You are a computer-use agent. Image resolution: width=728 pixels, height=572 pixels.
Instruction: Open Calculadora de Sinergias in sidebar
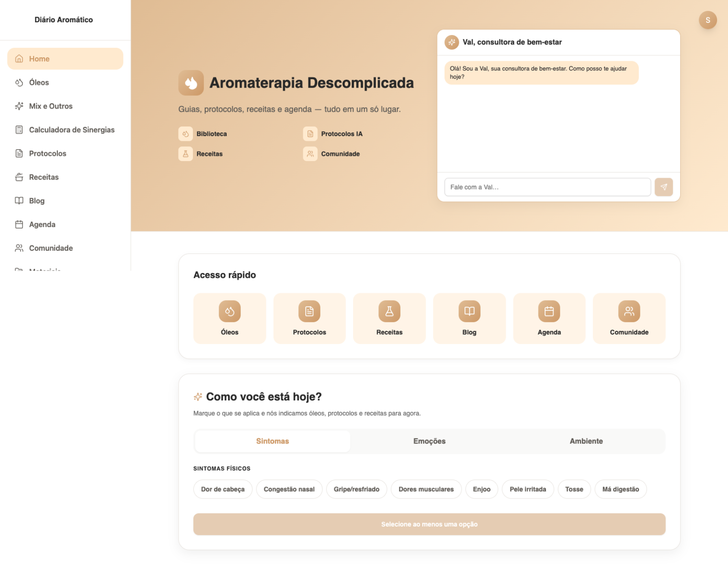pos(72,130)
